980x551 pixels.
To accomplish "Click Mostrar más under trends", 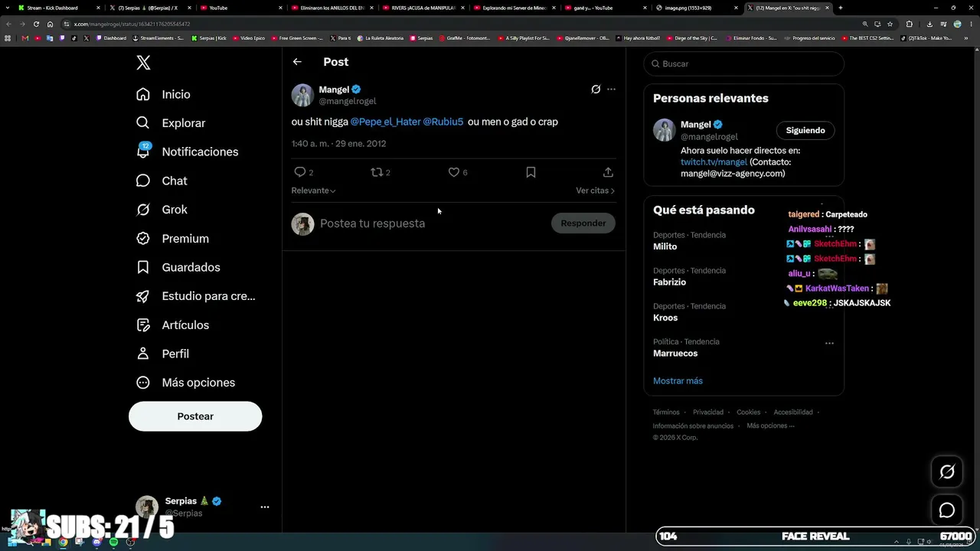I will coord(678,381).
